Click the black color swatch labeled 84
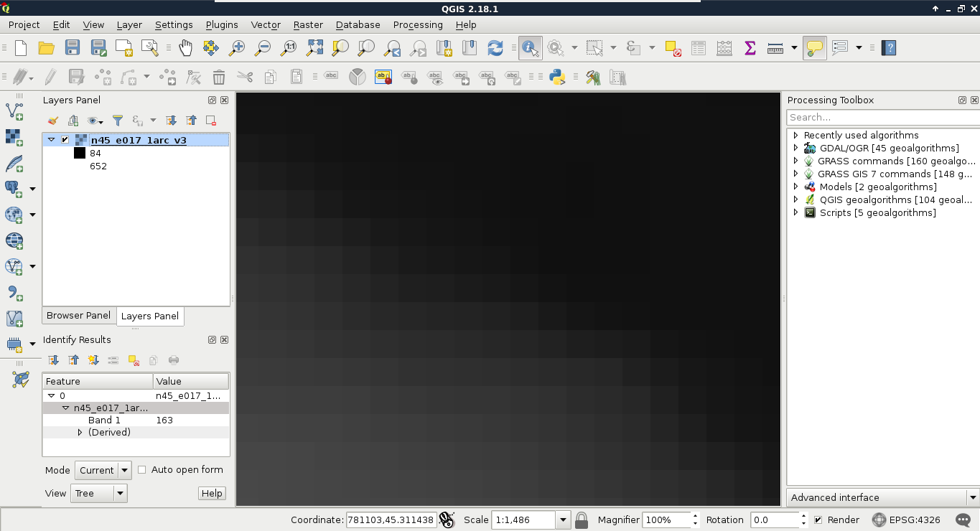 pyautogui.click(x=80, y=153)
